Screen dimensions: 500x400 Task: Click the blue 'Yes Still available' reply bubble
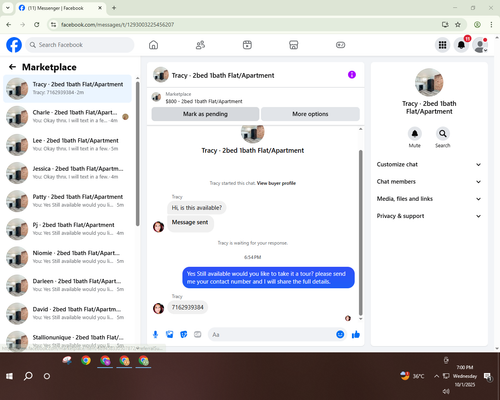tap(268, 277)
